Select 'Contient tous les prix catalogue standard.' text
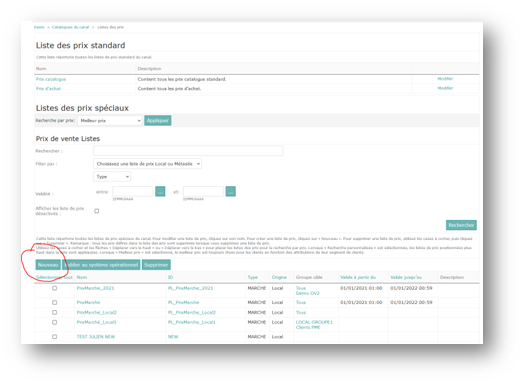 pos(182,79)
